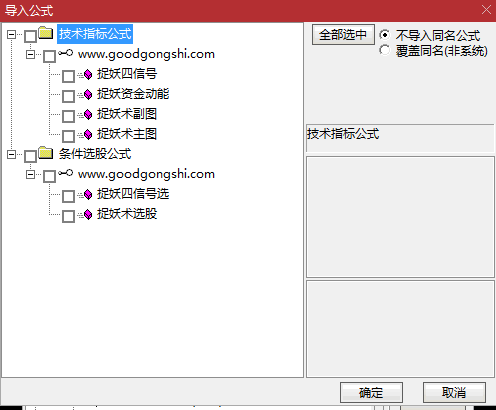This screenshot has width=496, height=410.
Task: Select the 捉妖四信号选 tree item
Action: [x=133, y=194]
